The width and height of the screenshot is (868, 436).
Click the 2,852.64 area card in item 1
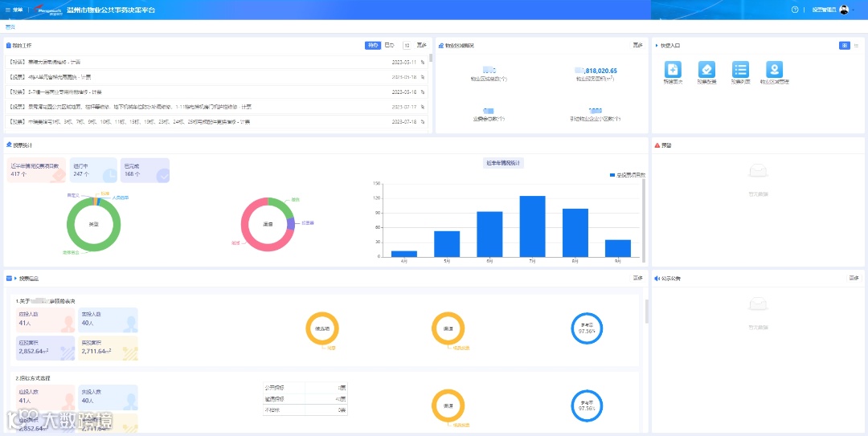point(45,348)
